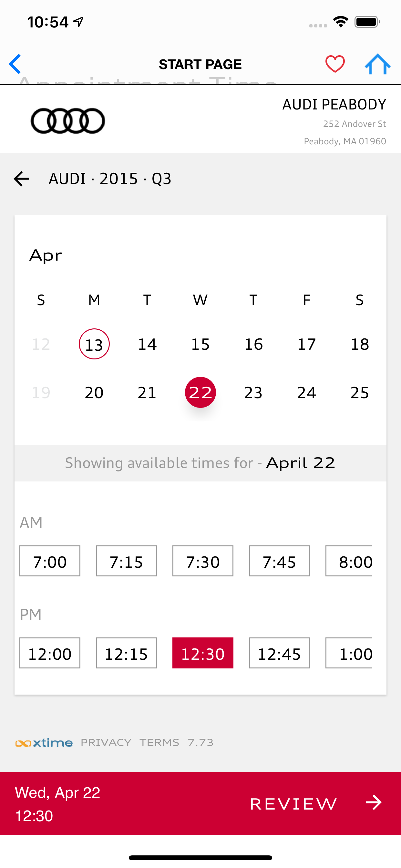Screen dimensions: 401x868
Task: Choose the 12:45 PM time slot
Action: pyautogui.click(x=279, y=653)
